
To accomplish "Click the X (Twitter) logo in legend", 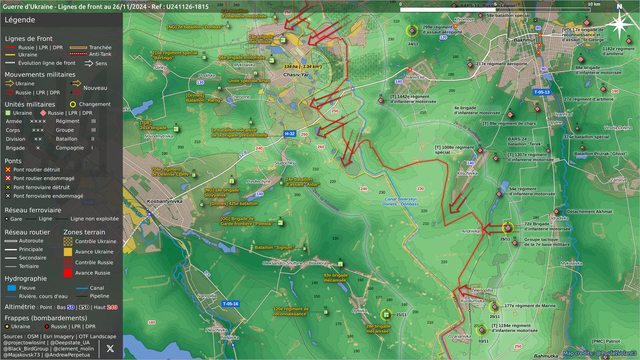I will point(110,349).
